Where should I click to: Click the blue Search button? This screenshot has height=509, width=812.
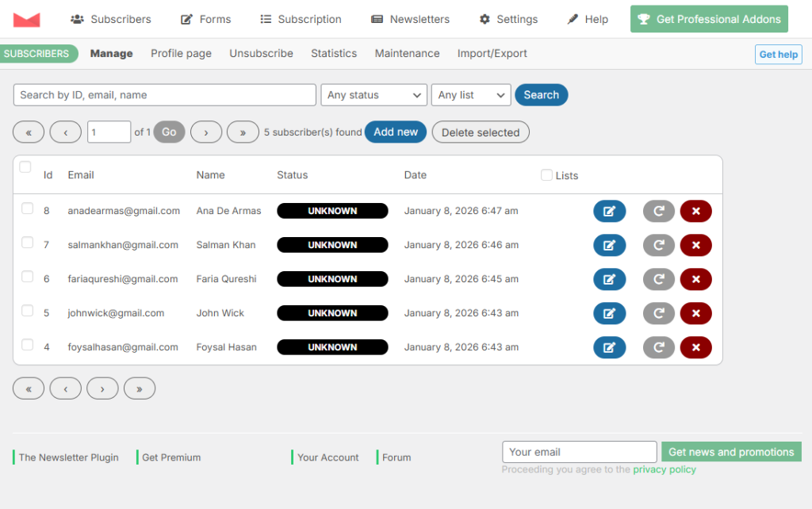(541, 95)
